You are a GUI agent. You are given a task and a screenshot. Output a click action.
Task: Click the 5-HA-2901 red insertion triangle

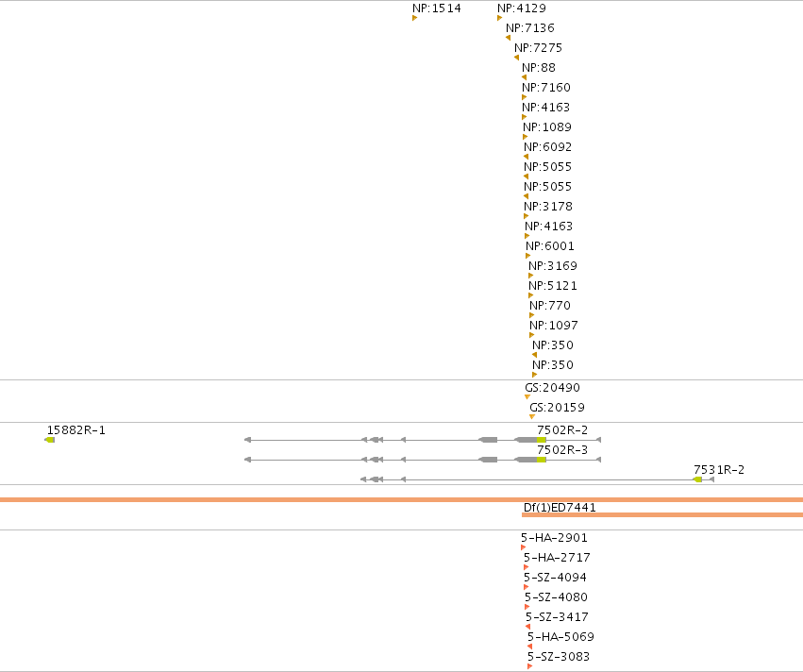523,547
